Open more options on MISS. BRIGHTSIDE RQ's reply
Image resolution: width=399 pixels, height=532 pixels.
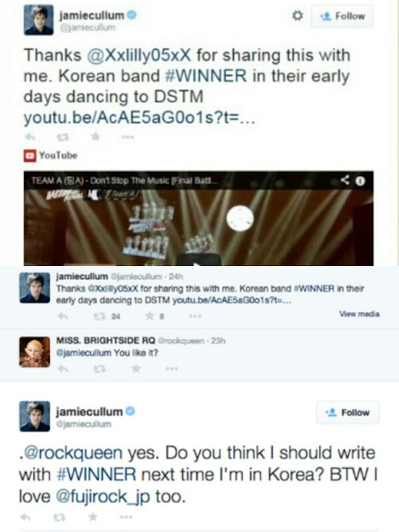coord(172,369)
